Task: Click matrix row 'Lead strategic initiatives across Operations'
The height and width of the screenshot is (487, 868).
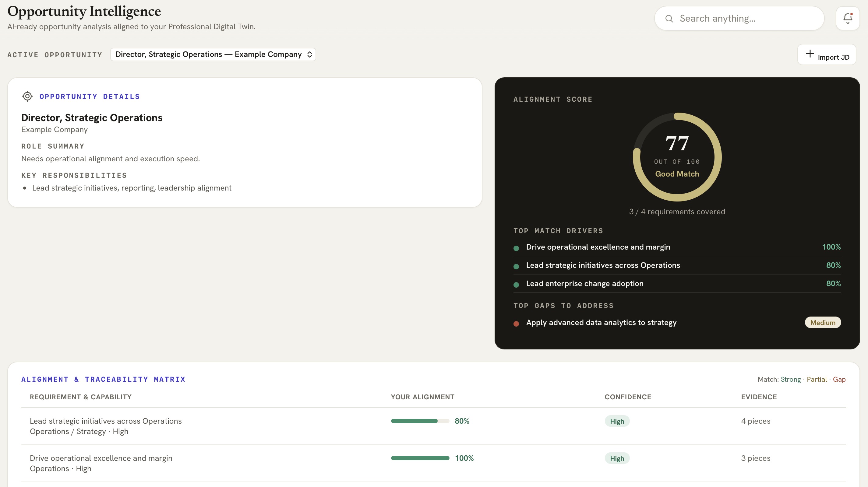Action: point(434,426)
